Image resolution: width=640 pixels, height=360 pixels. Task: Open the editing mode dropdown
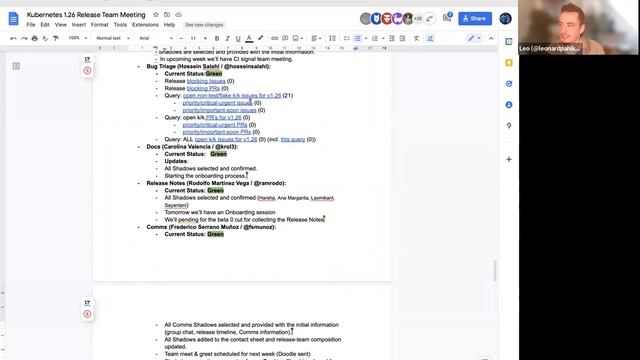point(474,38)
